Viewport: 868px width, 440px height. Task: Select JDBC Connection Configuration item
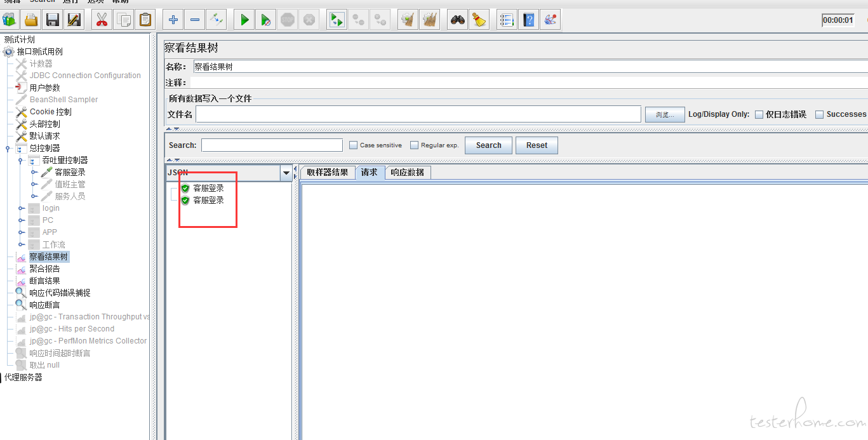85,76
